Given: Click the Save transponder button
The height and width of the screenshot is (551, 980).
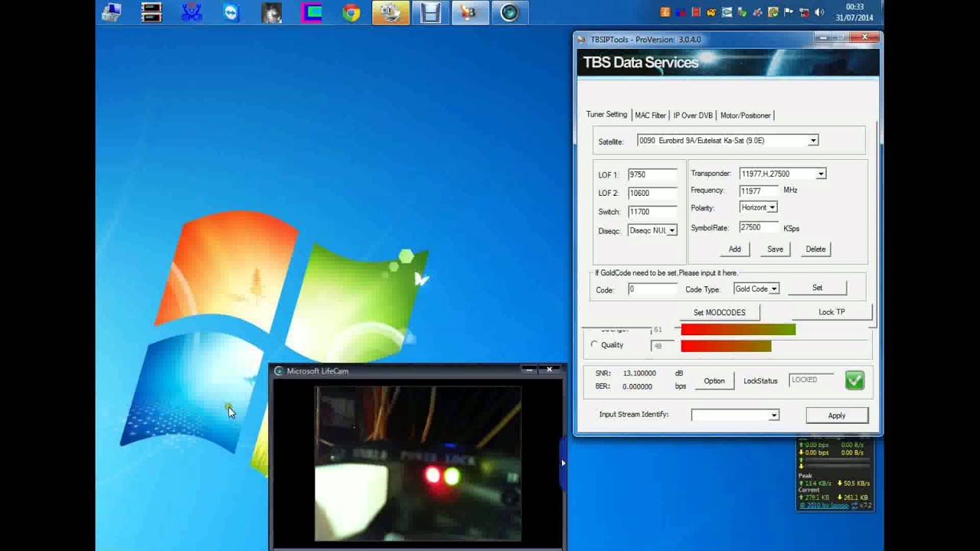Looking at the screenshot, I should (775, 249).
